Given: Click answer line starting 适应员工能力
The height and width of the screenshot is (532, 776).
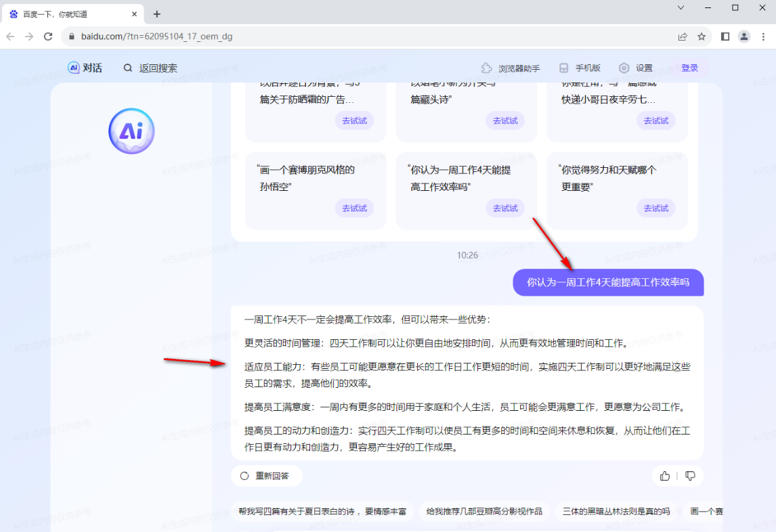Looking at the screenshot, I should click(467, 375).
